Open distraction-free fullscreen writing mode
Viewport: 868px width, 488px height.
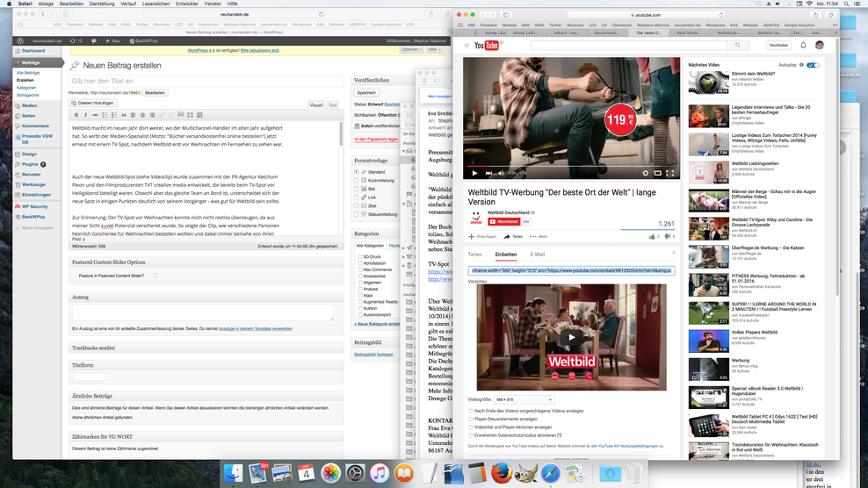tap(190, 115)
